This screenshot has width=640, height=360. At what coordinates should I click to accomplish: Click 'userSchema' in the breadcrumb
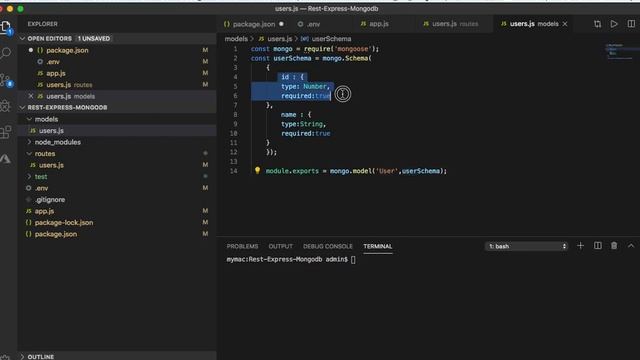pos(331,39)
